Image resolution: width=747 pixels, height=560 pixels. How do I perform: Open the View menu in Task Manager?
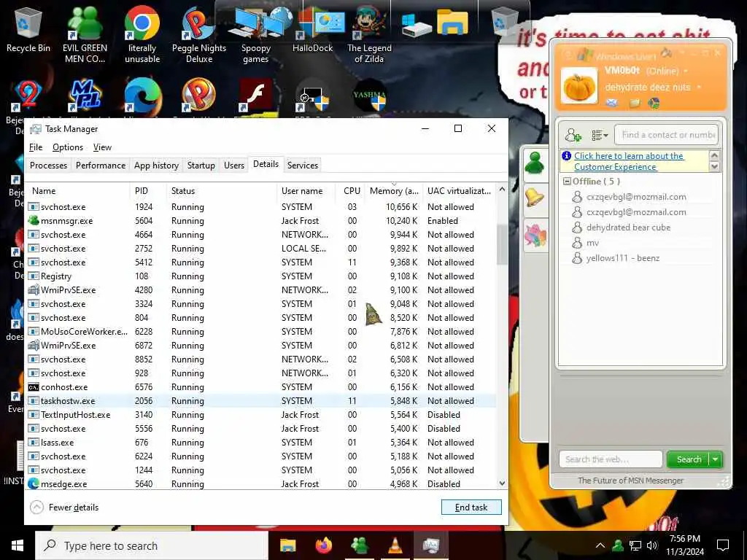(102, 147)
